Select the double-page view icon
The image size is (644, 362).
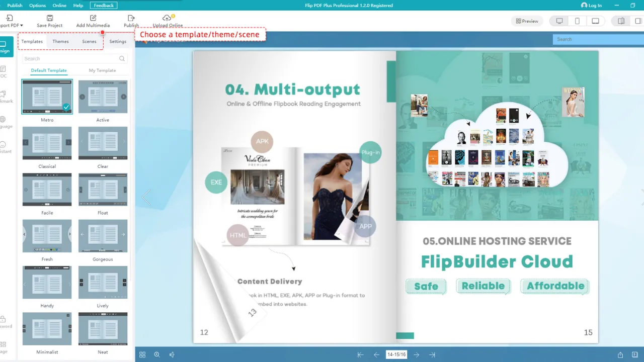click(x=621, y=21)
